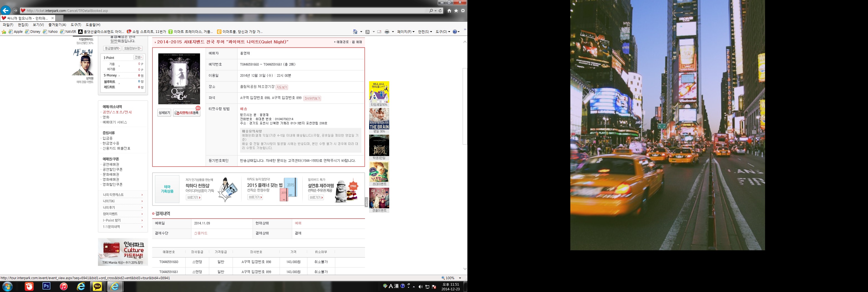Screen dimensions: 868x292
Task: Click the browser back arrow button
Action: pos(6,11)
